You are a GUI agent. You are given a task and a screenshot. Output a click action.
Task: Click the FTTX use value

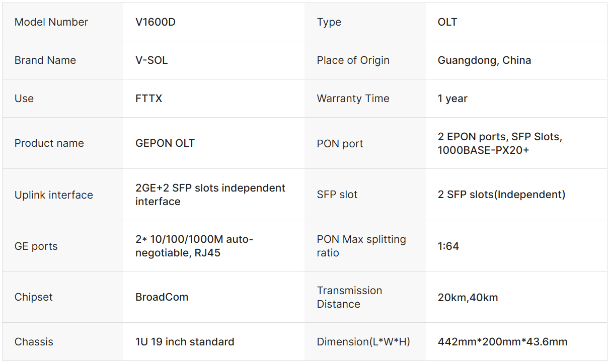tap(149, 99)
